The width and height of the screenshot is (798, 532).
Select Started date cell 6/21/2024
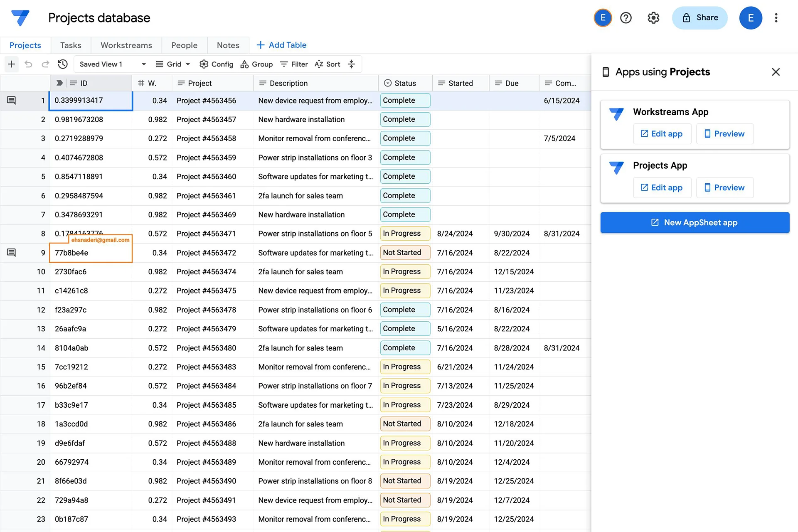click(461, 367)
